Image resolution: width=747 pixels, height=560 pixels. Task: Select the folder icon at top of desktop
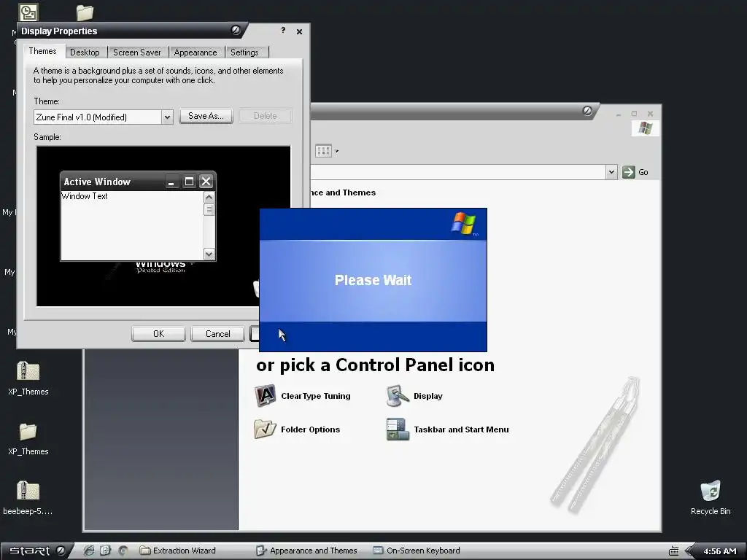tap(85, 12)
